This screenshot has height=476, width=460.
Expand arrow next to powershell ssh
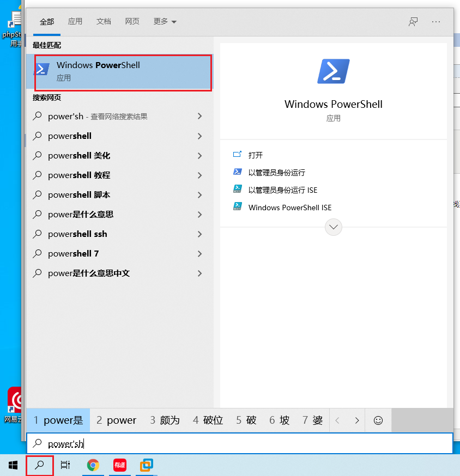coord(199,234)
